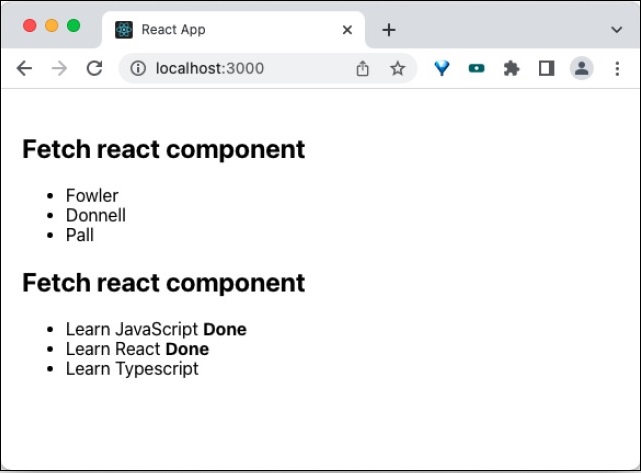
Task: Open the teal extension icon
Action: [477, 68]
